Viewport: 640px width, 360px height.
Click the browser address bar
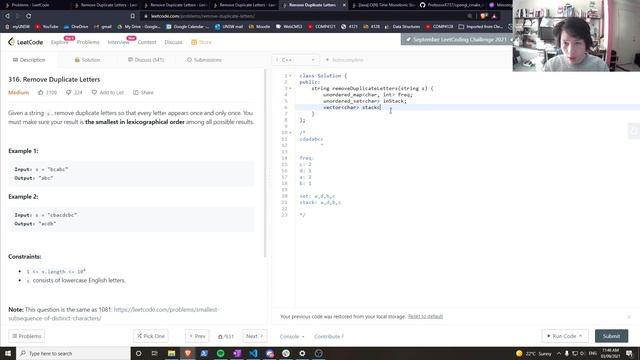point(306,16)
